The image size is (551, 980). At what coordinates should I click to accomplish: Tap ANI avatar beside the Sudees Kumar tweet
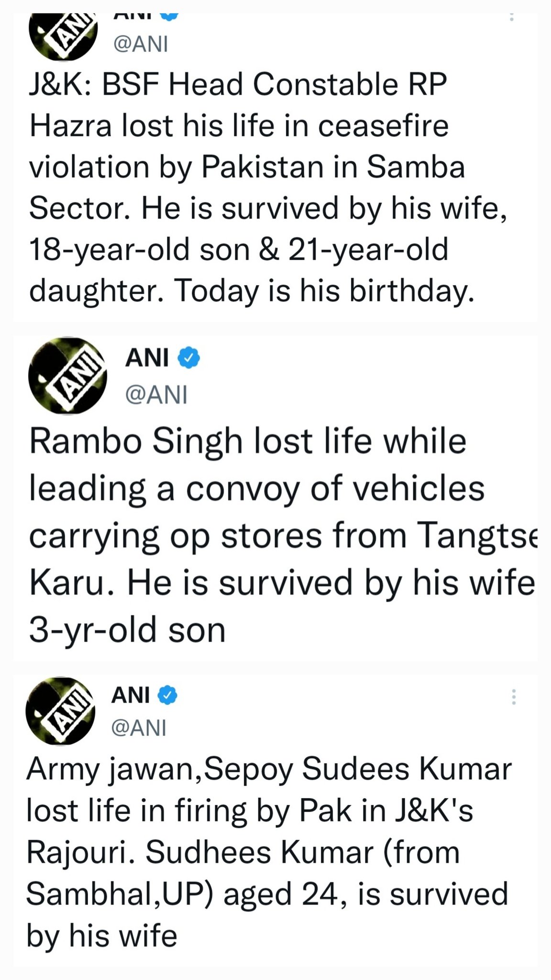pos(60,711)
